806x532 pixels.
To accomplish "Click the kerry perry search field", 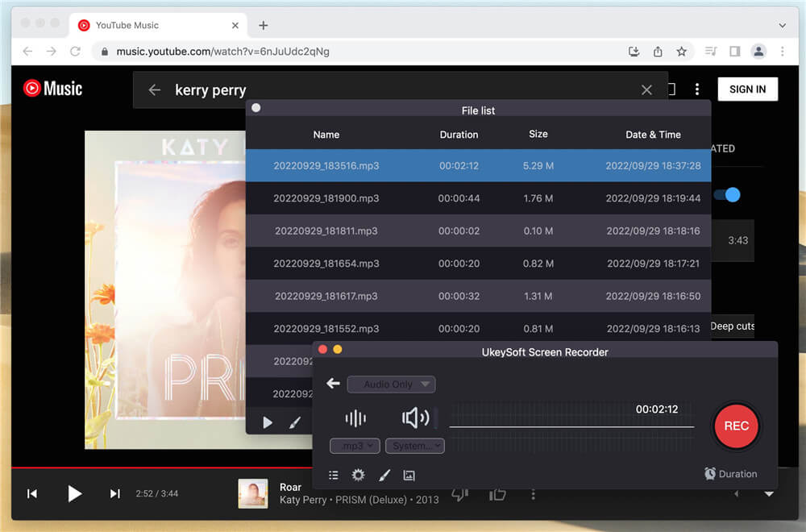I will point(401,90).
